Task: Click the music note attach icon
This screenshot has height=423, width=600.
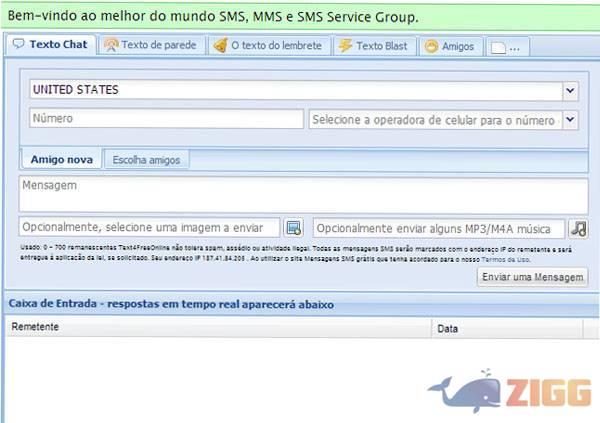Action: coord(577,228)
